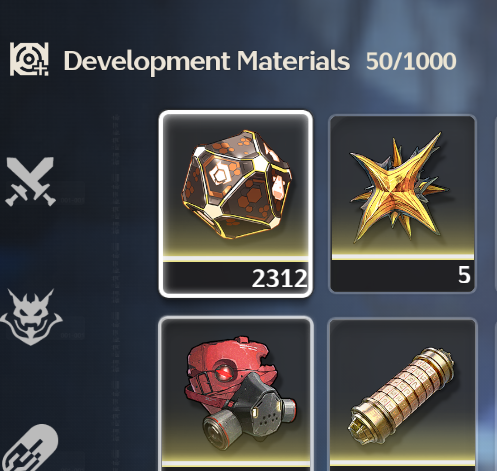Viewport: 497px width, 471px height.
Task: Click the Development Materials title text
Action: tap(207, 62)
